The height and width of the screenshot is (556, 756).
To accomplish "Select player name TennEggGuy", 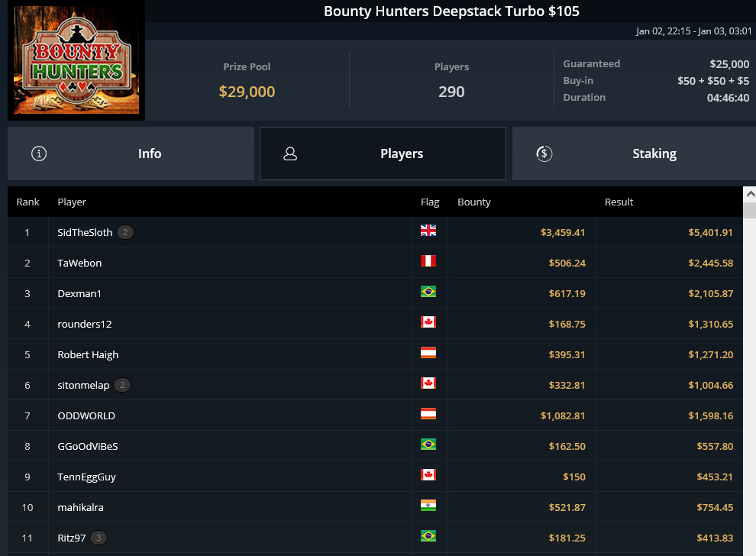I will click(x=87, y=477).
